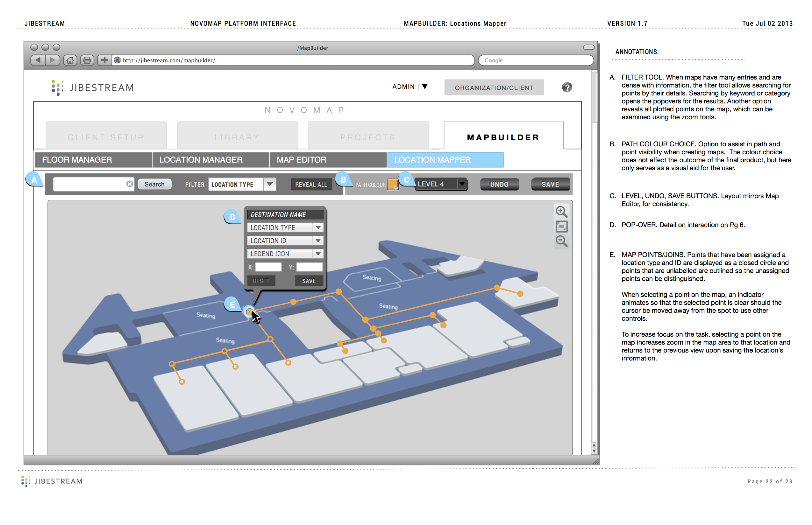Go to browser home page icon
The height and width of the screenshot is (525, 812).
70,60
